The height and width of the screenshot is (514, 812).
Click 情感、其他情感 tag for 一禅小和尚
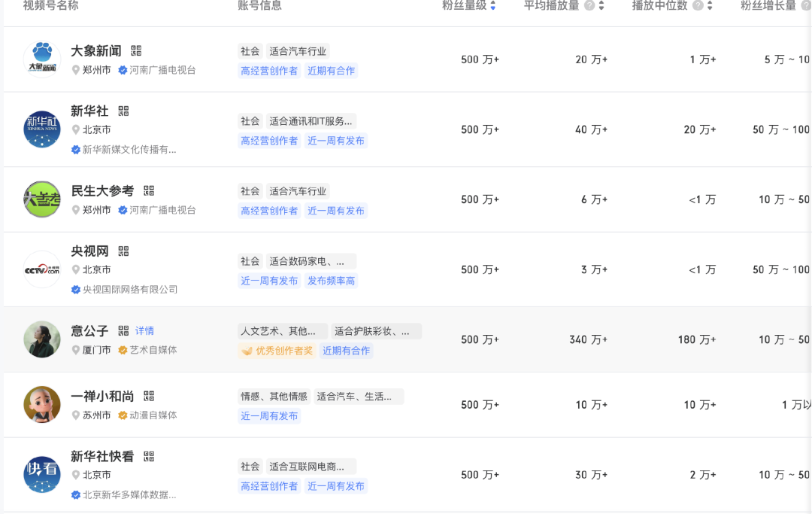pyautogui.click(x=274, y=397)
